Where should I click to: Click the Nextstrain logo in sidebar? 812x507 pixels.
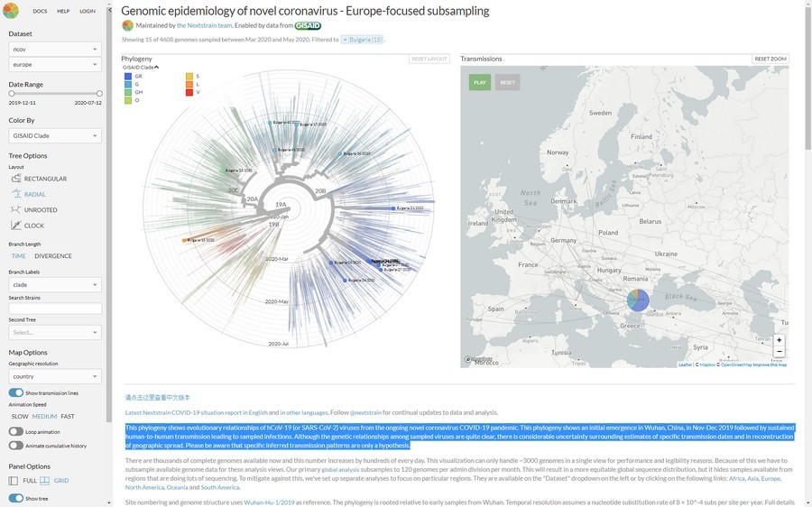[x=10, y=11]
